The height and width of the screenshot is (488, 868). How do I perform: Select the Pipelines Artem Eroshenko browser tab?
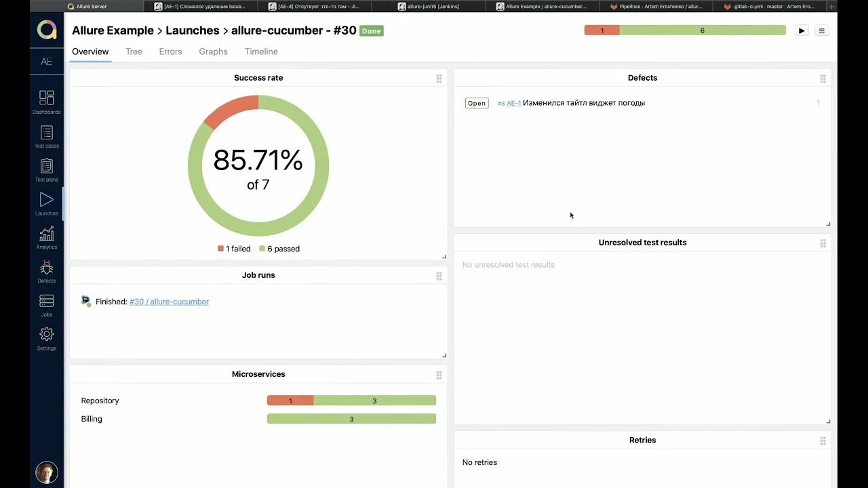tap(656, 6)
